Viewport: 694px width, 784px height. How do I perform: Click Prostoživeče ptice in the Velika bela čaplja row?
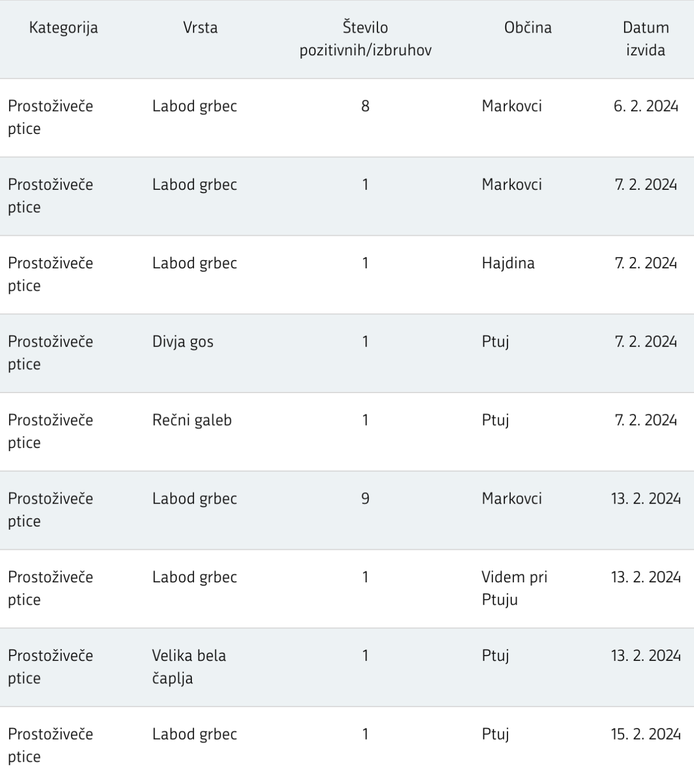50,666
